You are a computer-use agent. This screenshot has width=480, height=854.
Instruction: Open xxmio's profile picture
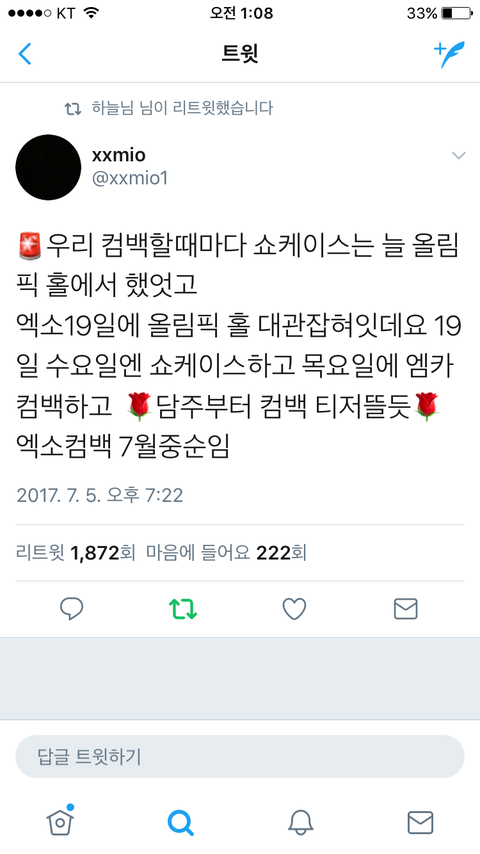click(x=48, y=167)
